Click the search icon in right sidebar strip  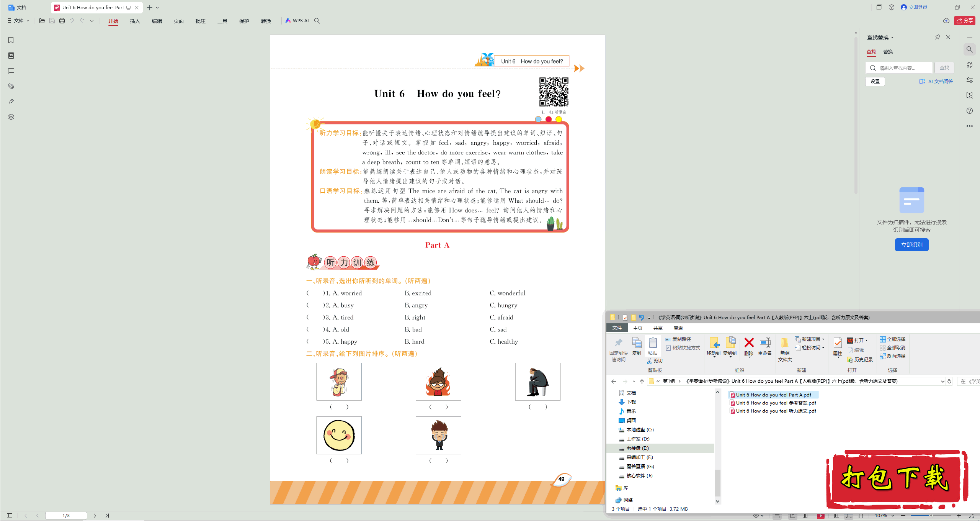(969, 49)
